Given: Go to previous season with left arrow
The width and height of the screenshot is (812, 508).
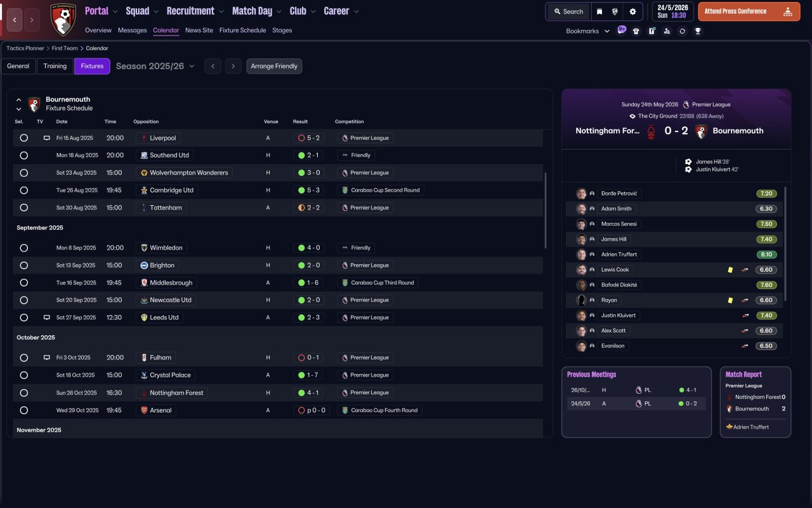Looking at the screenshot, I should (213, 66).
